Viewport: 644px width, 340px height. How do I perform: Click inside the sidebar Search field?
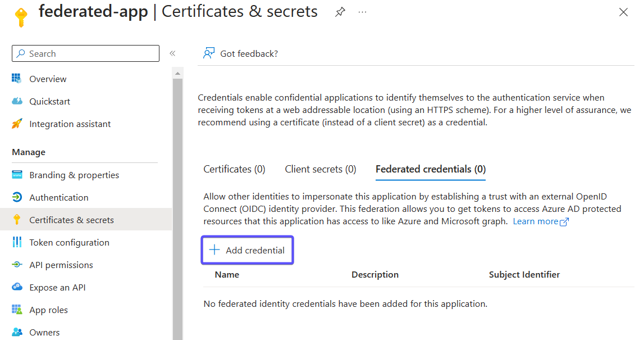(x=85, y=53)
